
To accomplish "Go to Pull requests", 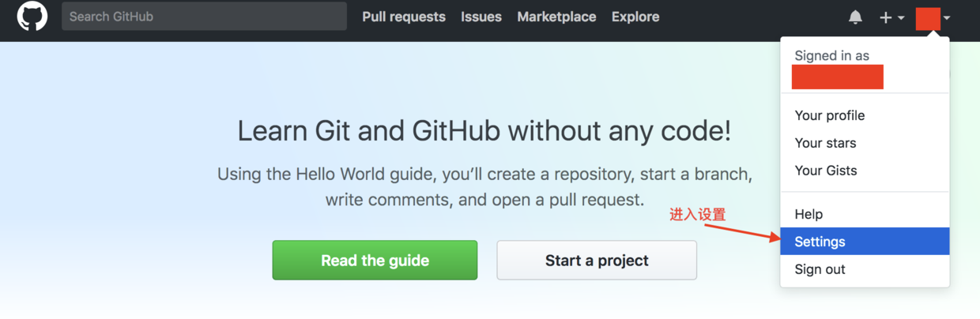I will click(404, 17).
